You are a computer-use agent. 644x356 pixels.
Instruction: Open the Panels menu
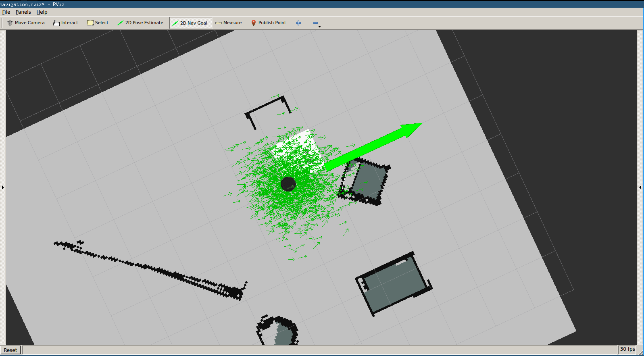23,12
